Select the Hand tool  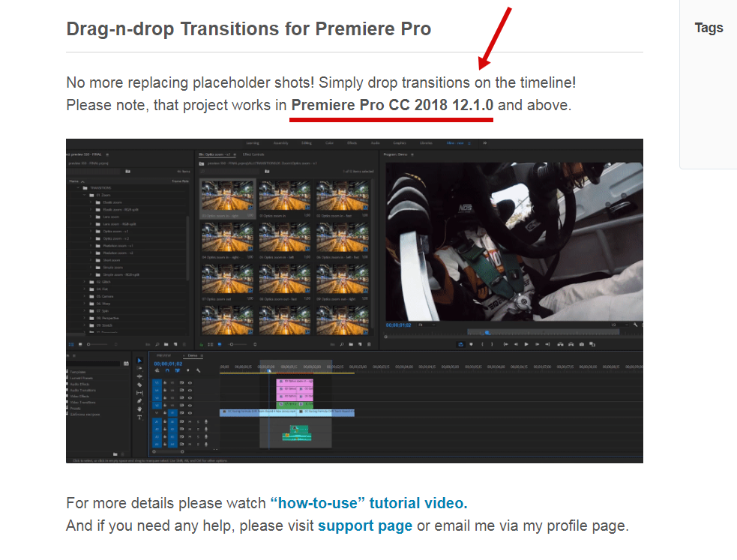pyautogui.click(x=139, y=409)
